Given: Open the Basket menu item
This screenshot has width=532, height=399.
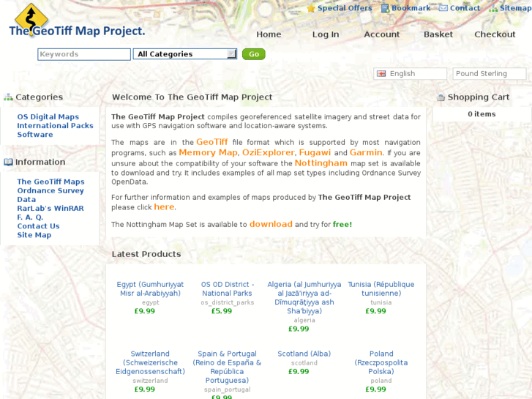Looking at the screenshot, I should click(438, 34).
